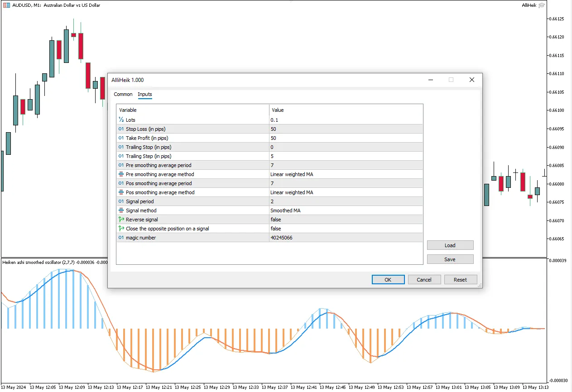Click the Load button
Screen dimensions: 572x392
(450, 245)
